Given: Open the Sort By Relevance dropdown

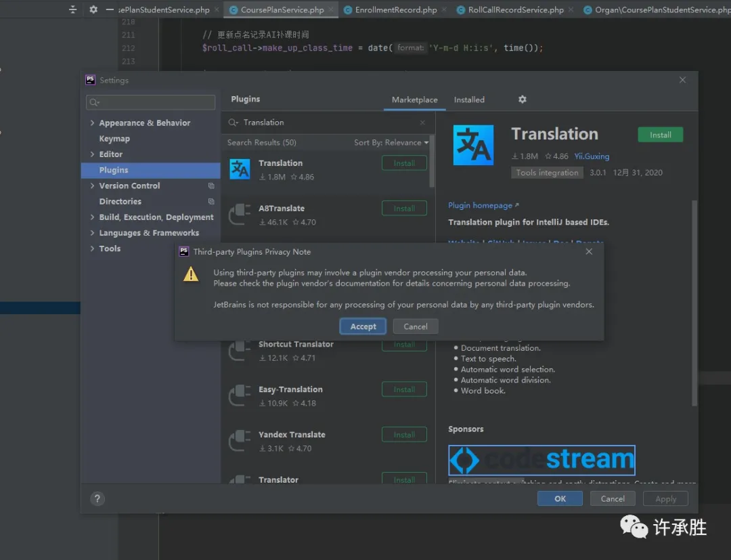Looking at the screenshot, I should click(x=391, y=143).
